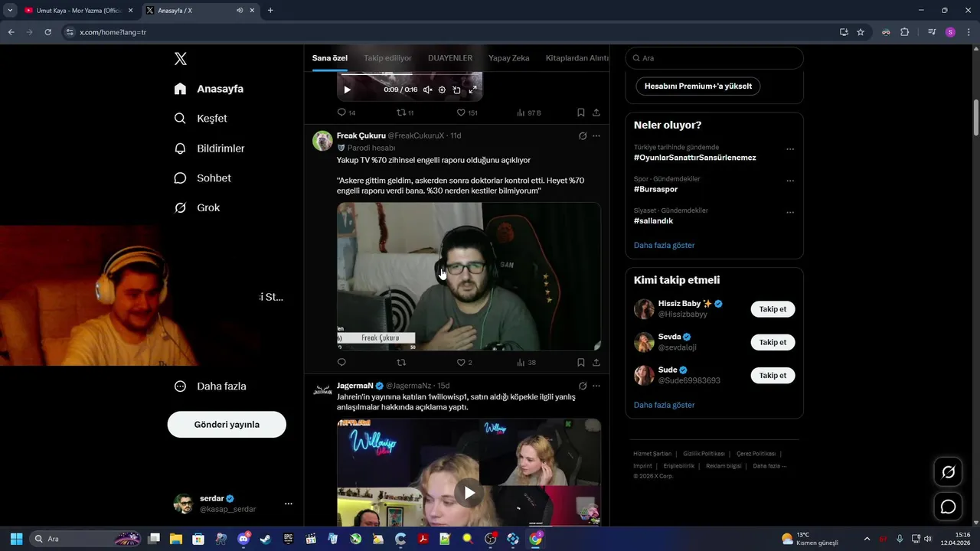Reply to the Freak Çukuru post
This screenshot has height=551, width=980.
click(341, 363)
